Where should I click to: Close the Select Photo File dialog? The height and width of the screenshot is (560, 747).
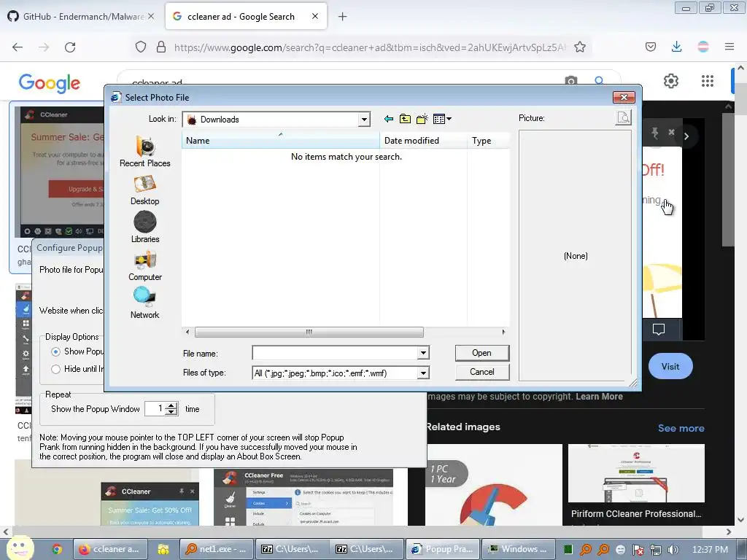[x=624, y=97]
